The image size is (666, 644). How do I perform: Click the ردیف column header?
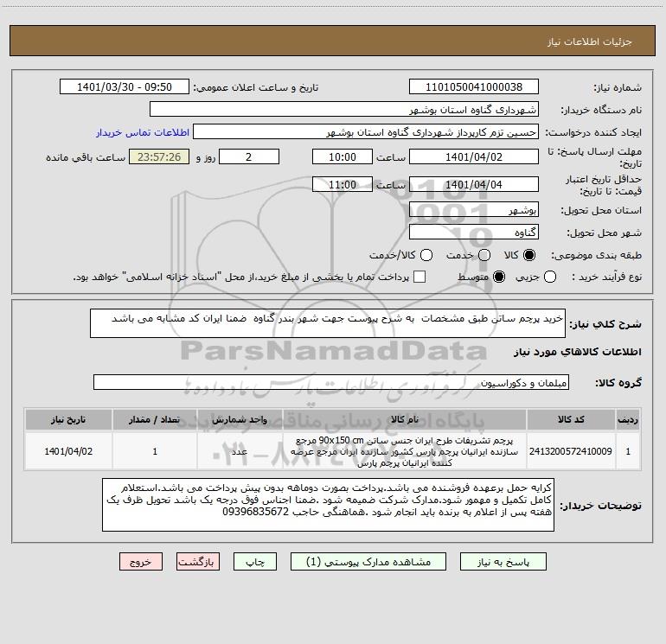tap(628, 419)
